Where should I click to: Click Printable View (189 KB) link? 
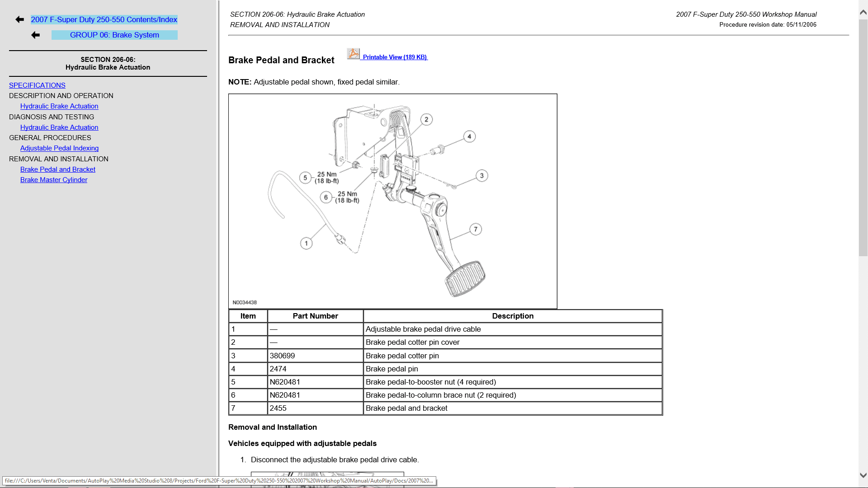click(395, 57)
